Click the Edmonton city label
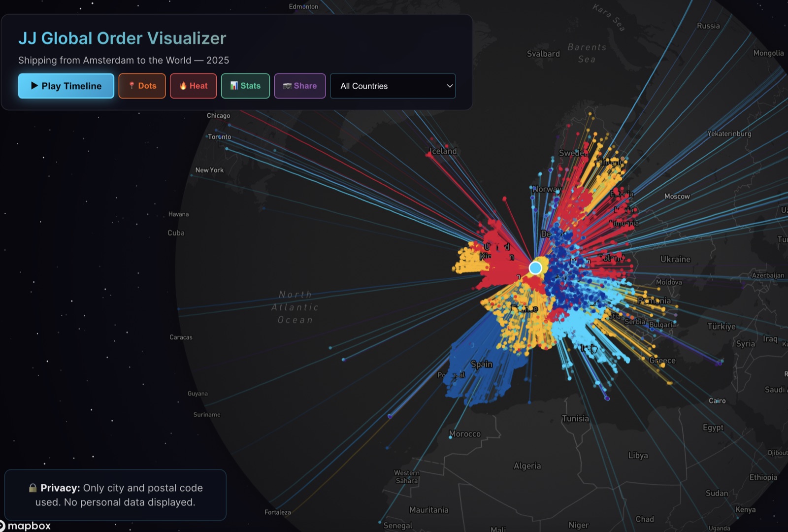 (x=303, y=7)
